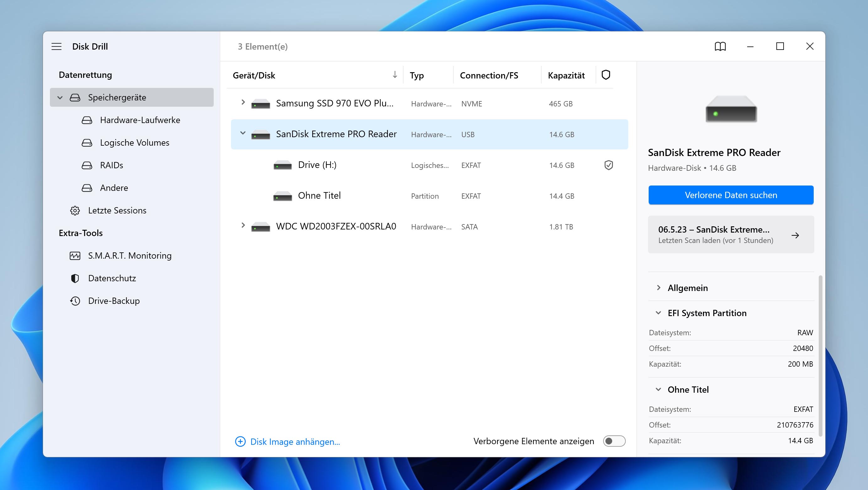The width and height of the screenshot is (868, 490).
Task: Expand the Allgemein section
Action: pyautogui.click(x=658, y=288)
